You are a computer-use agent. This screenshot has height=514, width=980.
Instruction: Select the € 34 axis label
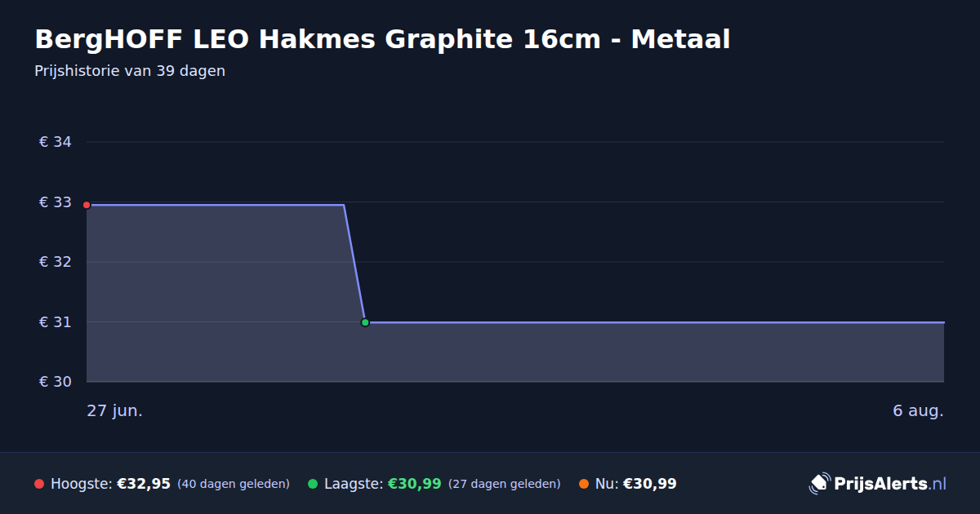coord(56,142)
